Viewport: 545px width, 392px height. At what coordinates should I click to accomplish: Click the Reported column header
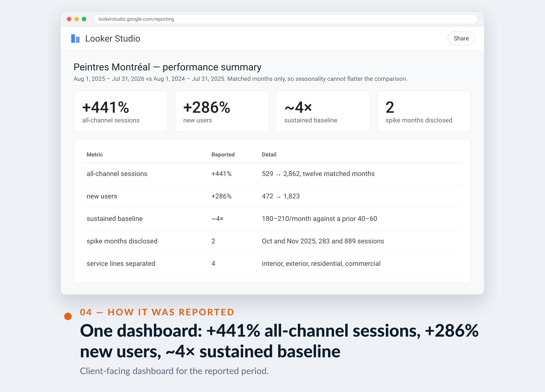[223, 155]
